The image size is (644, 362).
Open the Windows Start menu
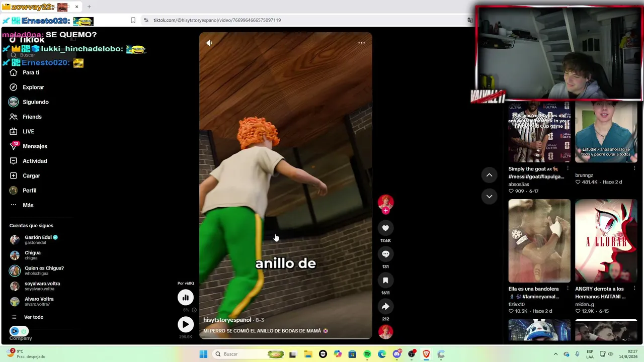coord(203,354)
